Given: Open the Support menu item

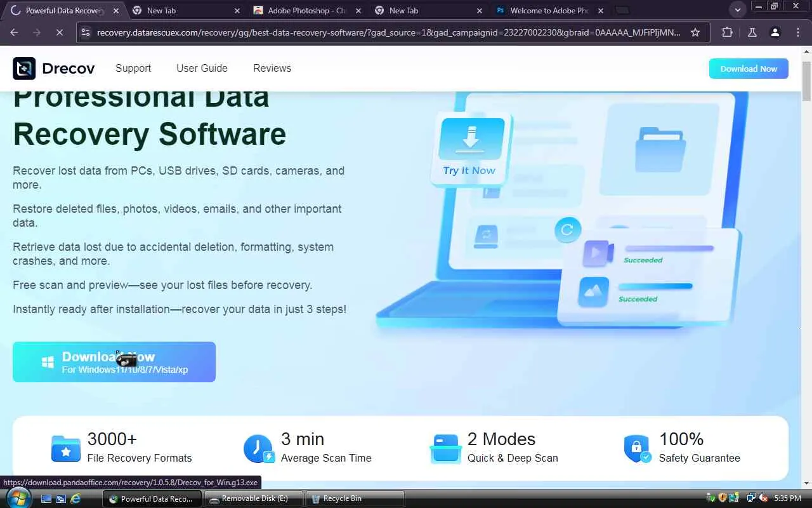Looking at the screenshot, I should click(x=133, y=69).
